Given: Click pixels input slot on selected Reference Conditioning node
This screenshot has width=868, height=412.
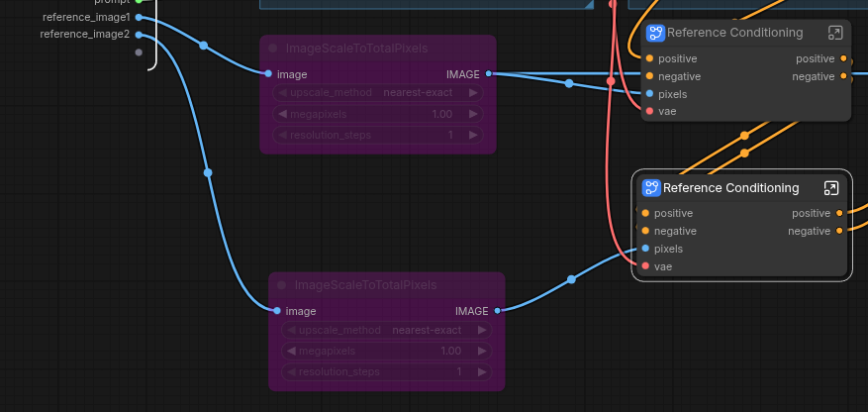Looking at the screenshot, I should 645,249.
